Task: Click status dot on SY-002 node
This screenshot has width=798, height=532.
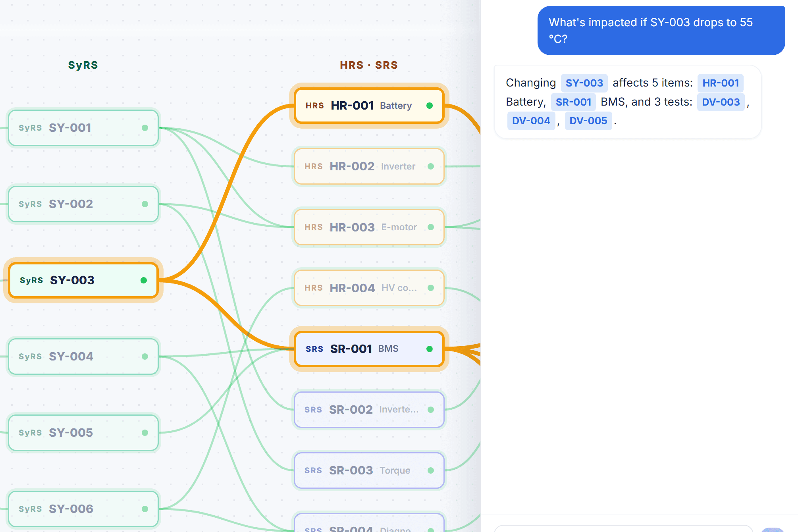Action: pos(145,204)
